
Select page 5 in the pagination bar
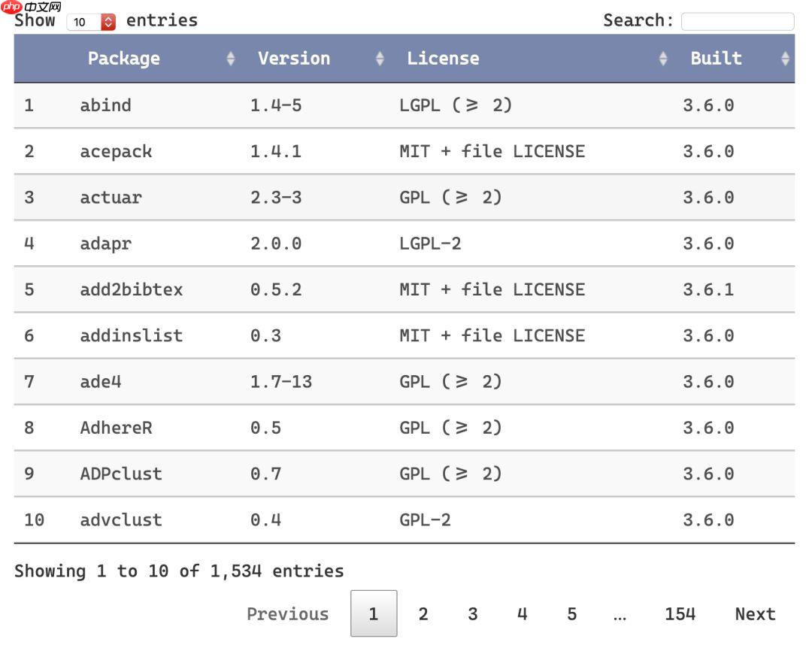click(x=571, y=613)
